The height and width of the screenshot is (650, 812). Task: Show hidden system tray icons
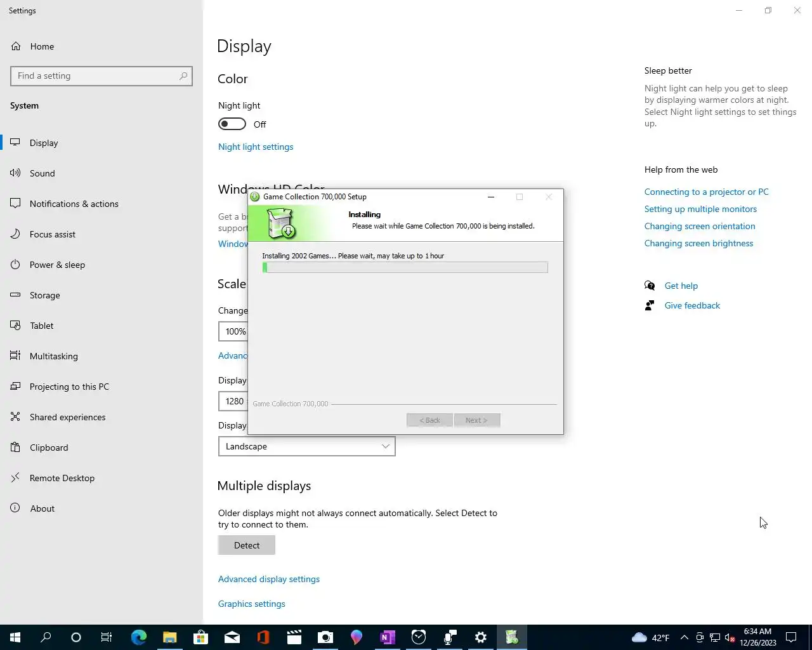pyautogui.click(x=684, y=637)
